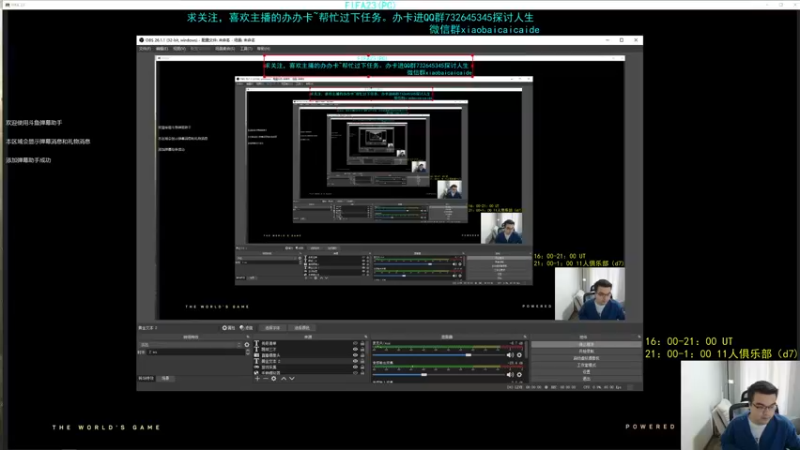Open 编辑 menu in OBS
Viewport: 800px width, 450px height.
[x=162, y=48]
